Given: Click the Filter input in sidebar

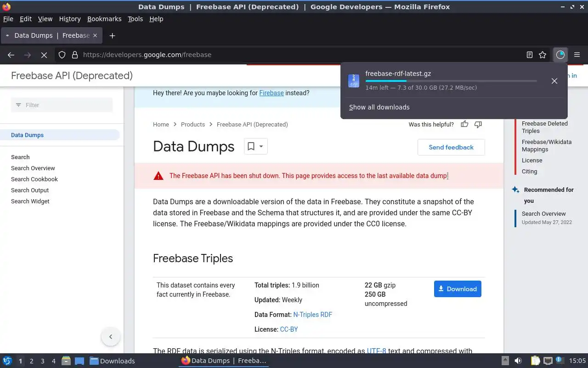Looking at the screenshot, I should [62, 105].
